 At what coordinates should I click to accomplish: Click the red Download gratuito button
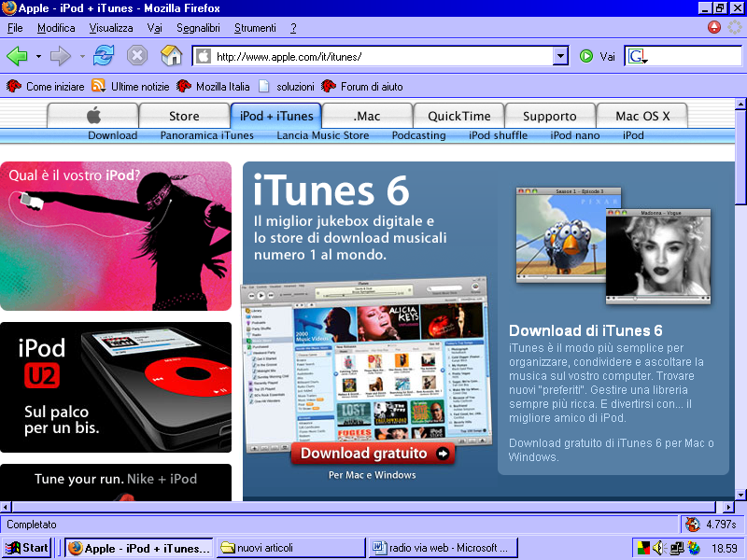pos(373,454)
